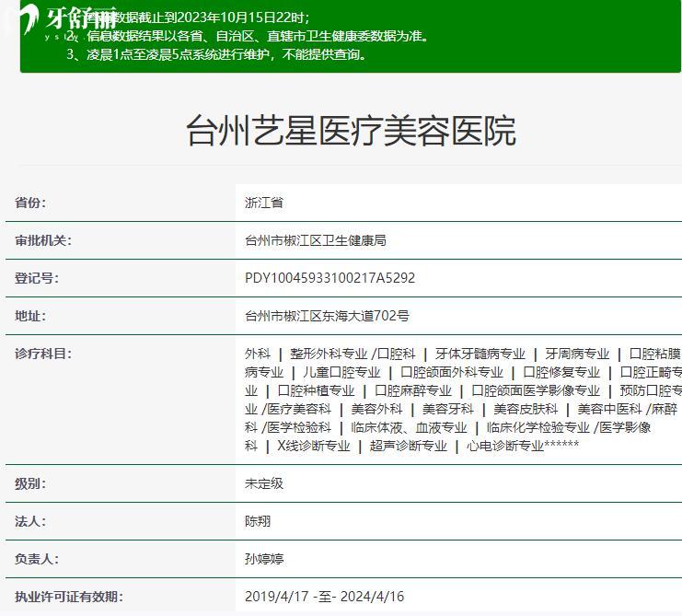
Task: Select approval authority 台州市椒江区卫生健康局
Action: coord(316,240)
